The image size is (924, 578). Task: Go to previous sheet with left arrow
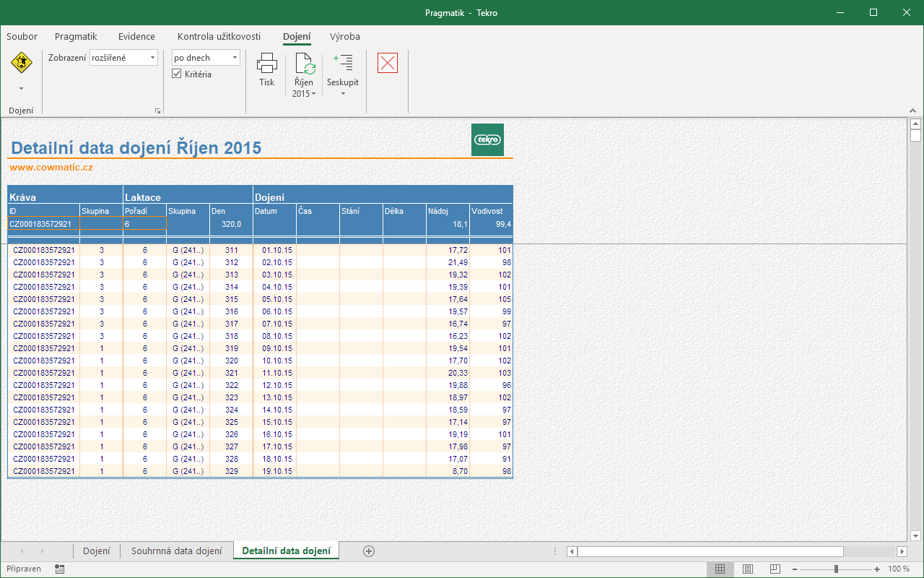[22, 551]
